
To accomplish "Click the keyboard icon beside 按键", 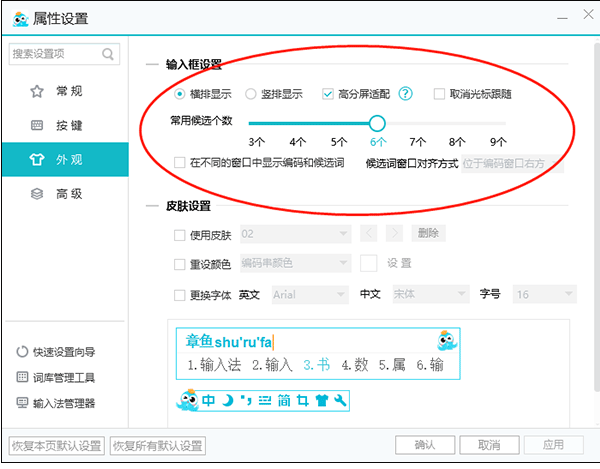I will [37, 125].
